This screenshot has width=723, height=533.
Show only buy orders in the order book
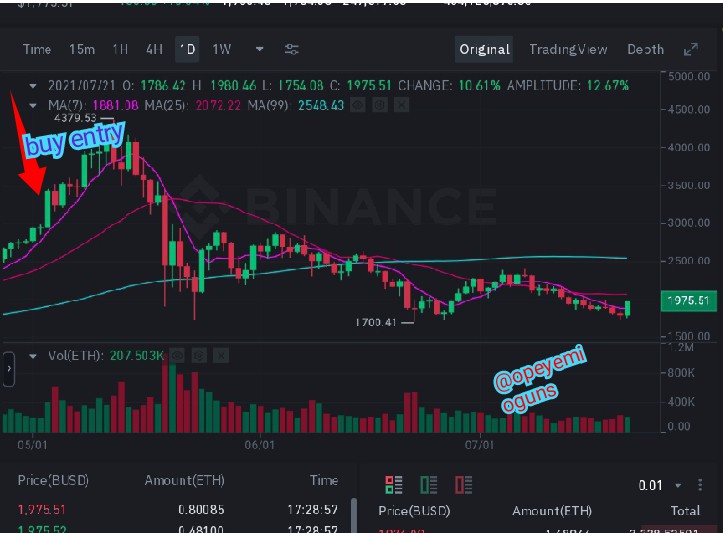pos(428,485)
